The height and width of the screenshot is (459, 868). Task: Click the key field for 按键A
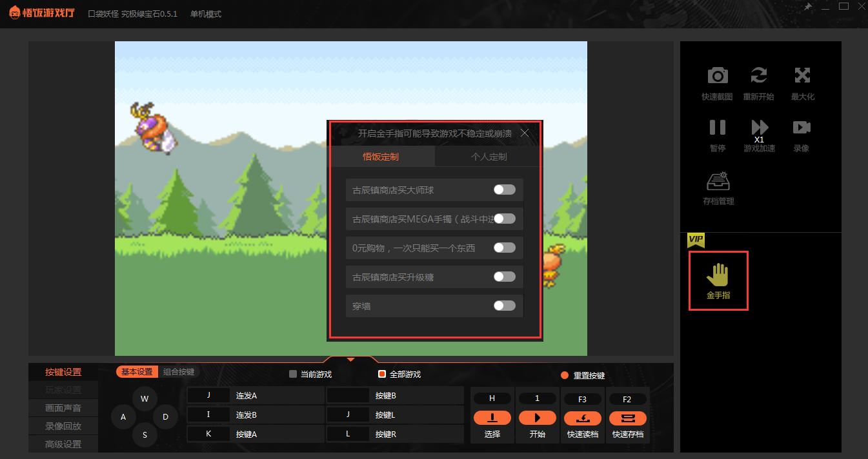[x=208, y=434]
